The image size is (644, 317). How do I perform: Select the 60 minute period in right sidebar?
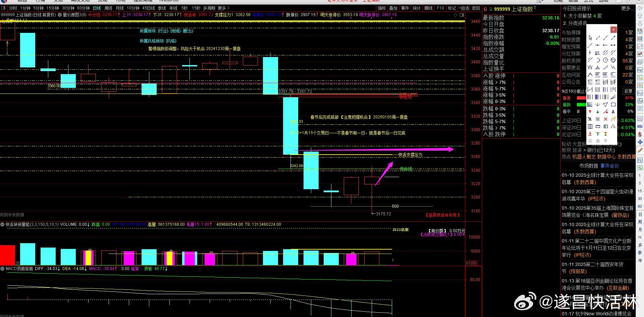(640, 206)
